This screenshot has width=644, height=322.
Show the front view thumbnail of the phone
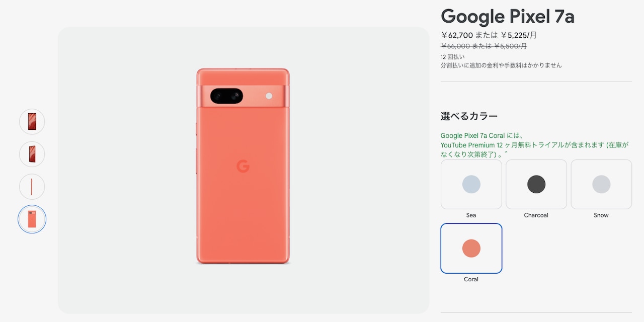tap(32, 122)
